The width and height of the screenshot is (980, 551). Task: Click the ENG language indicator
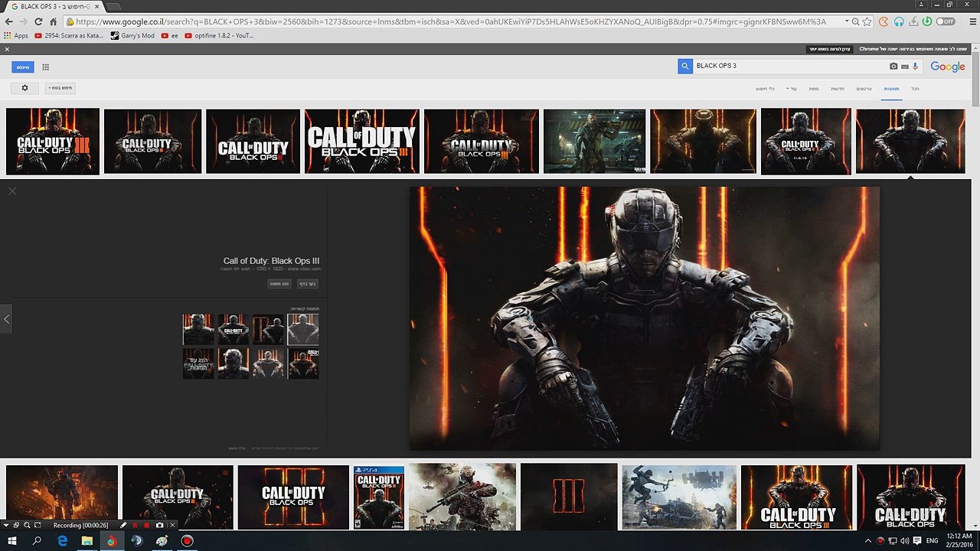pyautogui.click(x=933, y=541)
